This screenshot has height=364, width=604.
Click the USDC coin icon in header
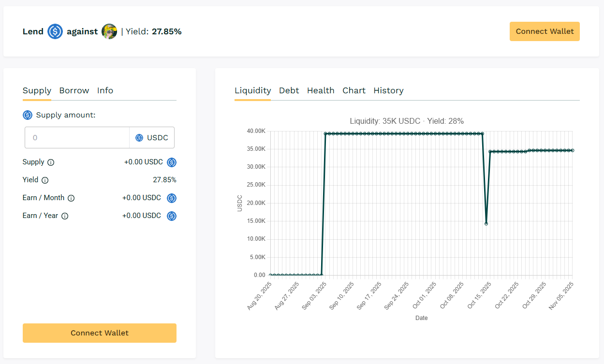tap(55, 31)
